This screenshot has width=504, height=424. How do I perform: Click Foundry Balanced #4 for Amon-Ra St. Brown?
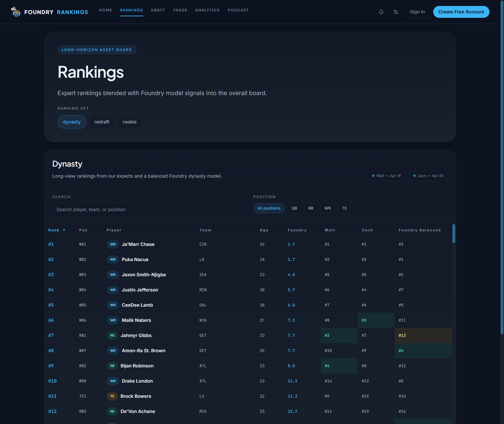pyautogui.click(x=423, y=351)
